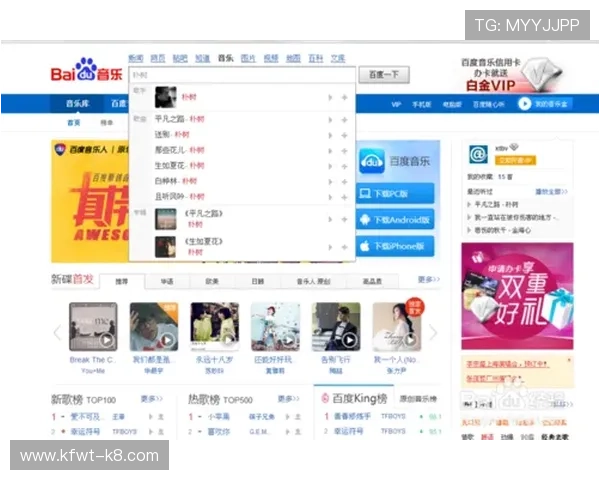The image size is (600, 480).
Task: Open 更多 link for 新歌榜 TOP100
Action: click(x=152, y=399)
